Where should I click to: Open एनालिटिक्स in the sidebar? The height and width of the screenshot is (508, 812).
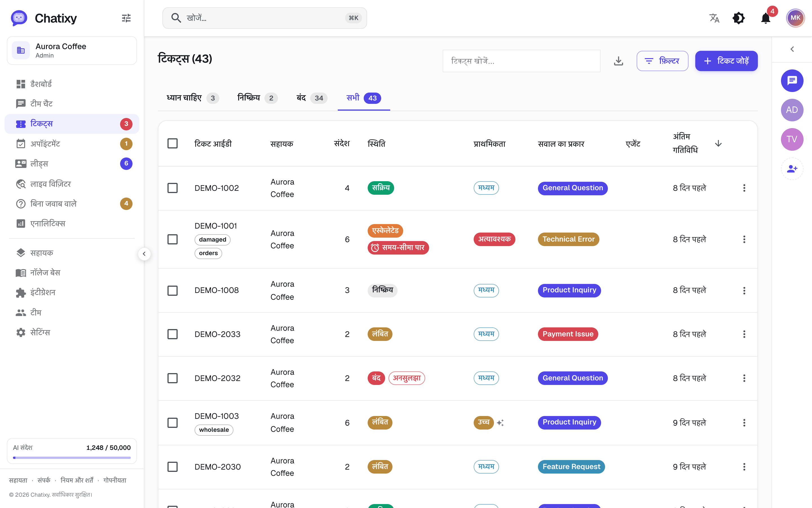coord(72,224)
